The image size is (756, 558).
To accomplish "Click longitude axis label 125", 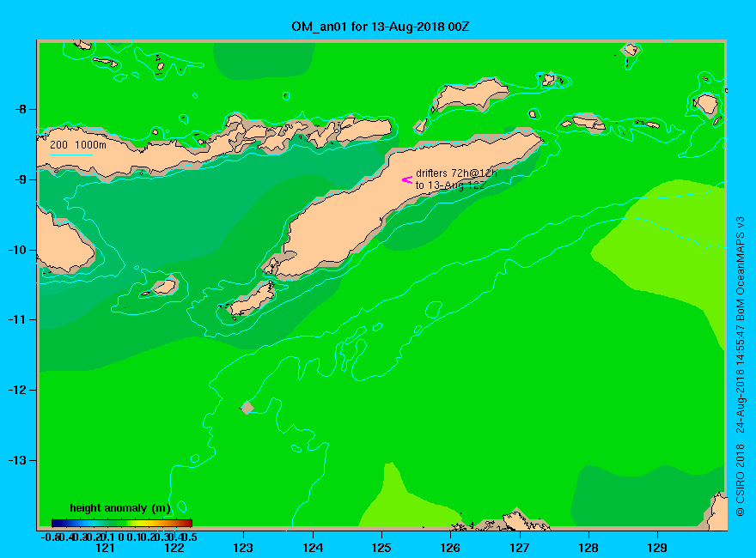I will [x=381, y=548].
